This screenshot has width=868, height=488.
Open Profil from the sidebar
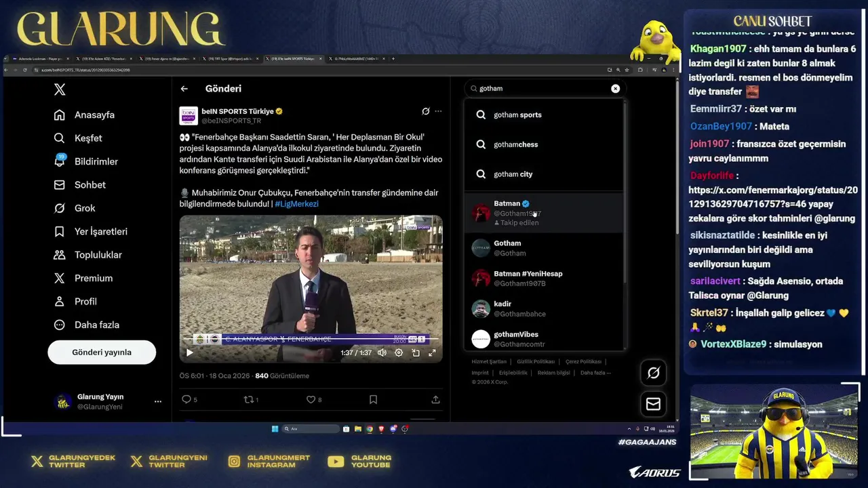click(75, 302)
